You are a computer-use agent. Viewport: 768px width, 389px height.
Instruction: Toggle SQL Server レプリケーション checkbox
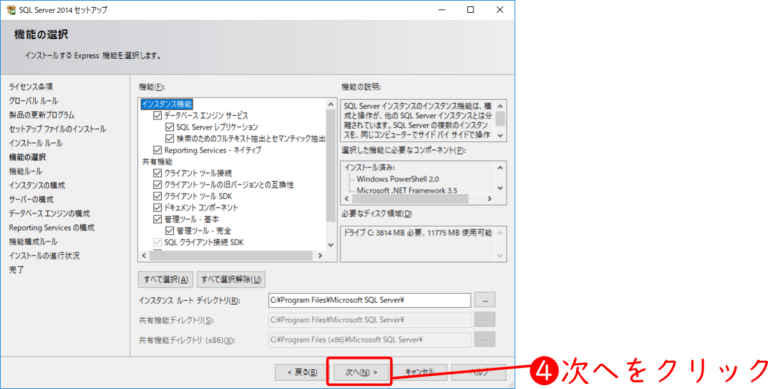[169, 127]
